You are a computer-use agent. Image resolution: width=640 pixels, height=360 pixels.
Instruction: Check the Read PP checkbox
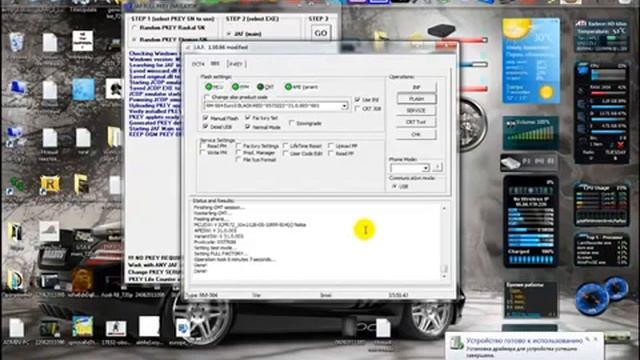tap(331, 153)
